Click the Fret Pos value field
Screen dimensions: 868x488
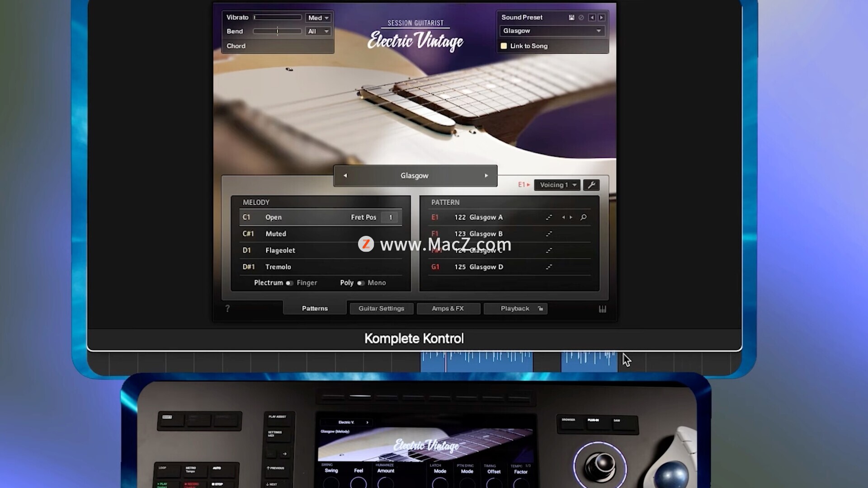click(391, 217)
